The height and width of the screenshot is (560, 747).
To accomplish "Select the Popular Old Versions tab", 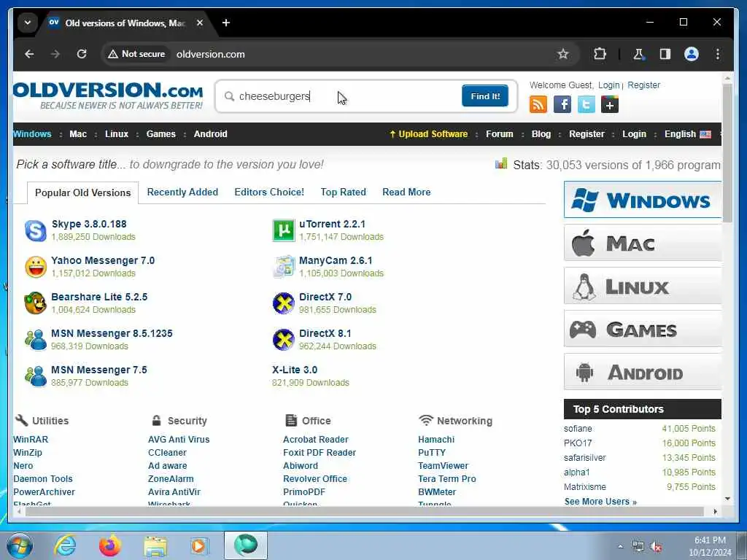I will click(83, 192).
